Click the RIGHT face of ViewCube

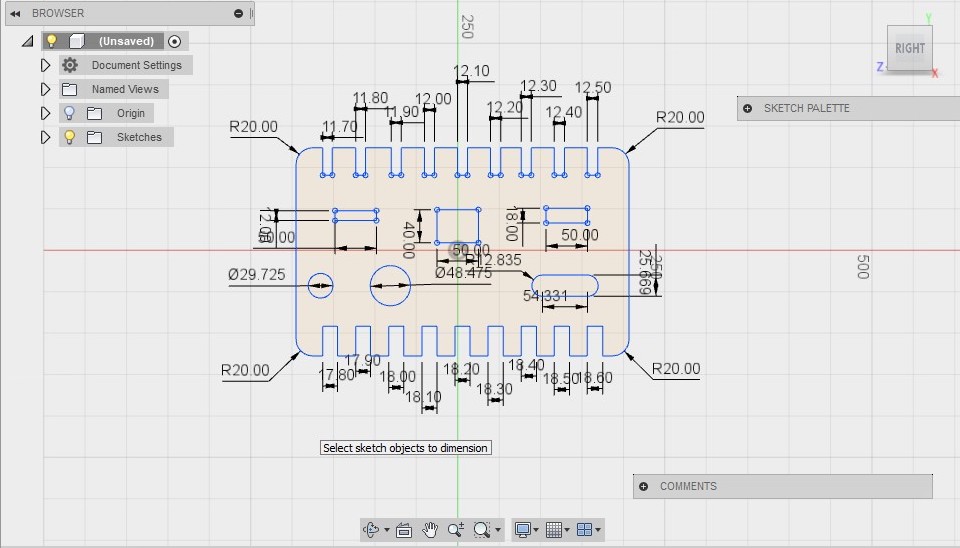click(910, 48)
